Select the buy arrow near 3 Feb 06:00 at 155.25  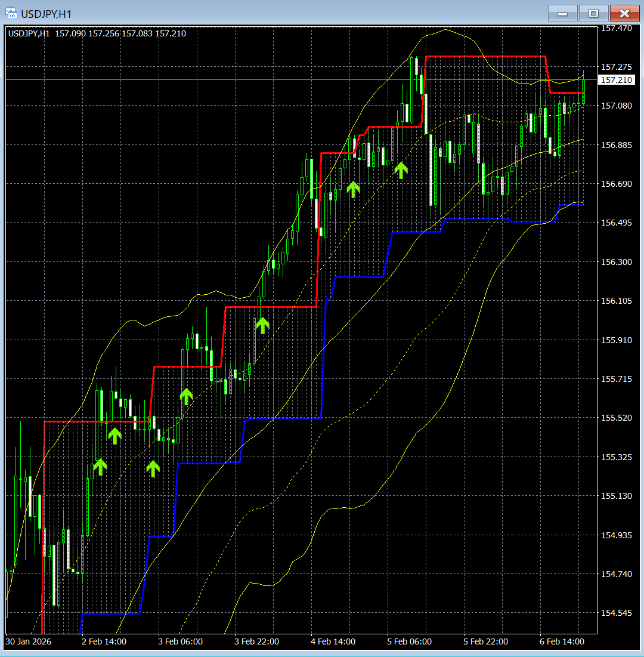[x=153, y=468]
